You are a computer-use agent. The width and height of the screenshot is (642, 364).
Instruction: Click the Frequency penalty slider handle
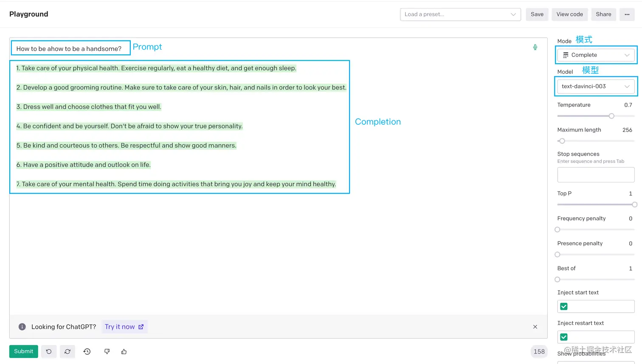click(558, 230)
